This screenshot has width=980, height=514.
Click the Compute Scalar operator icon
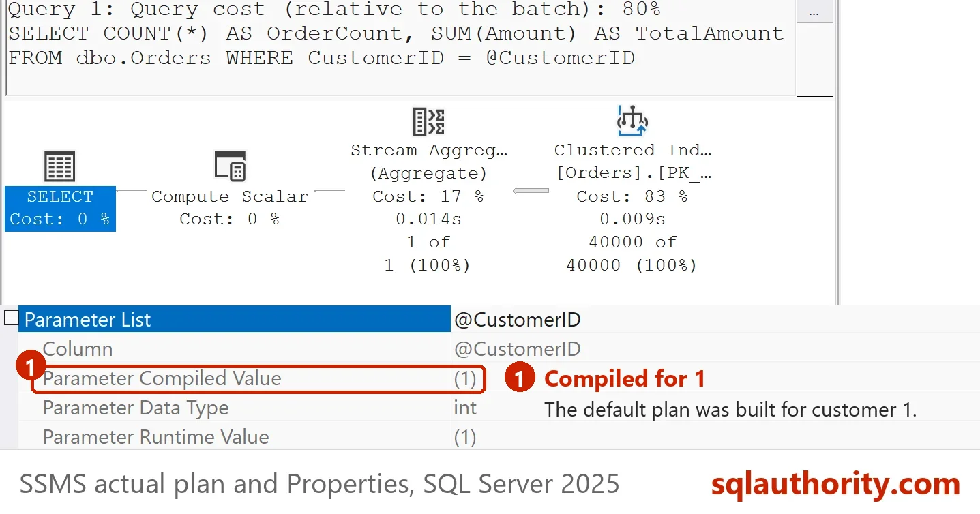pyautogui.click(x=230, y=166)
